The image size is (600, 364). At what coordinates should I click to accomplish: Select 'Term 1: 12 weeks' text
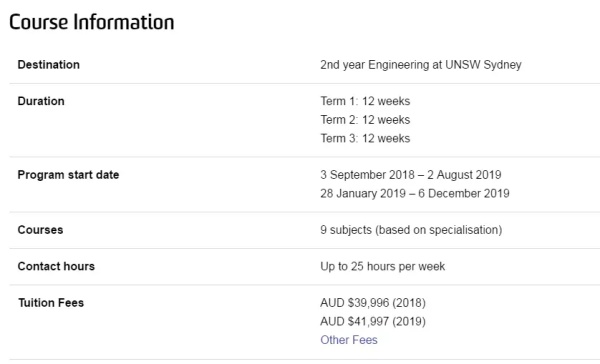pos(365,101)
